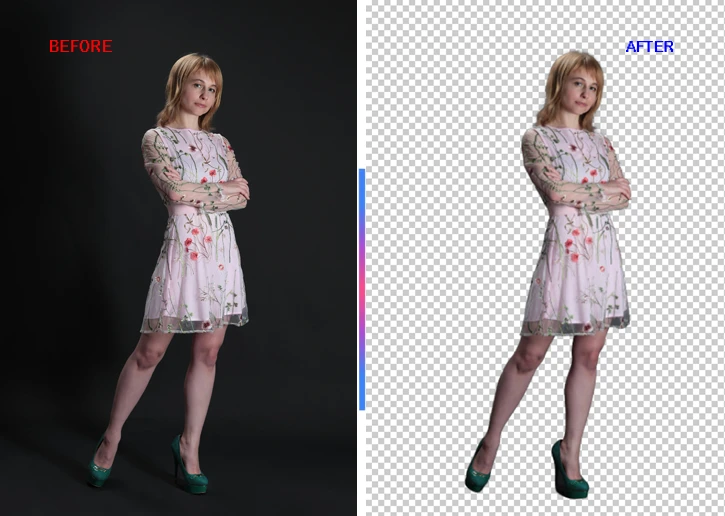Click the vertical before/after divider slider
Viewport: 725px width, 516px height.
point(361,289)
